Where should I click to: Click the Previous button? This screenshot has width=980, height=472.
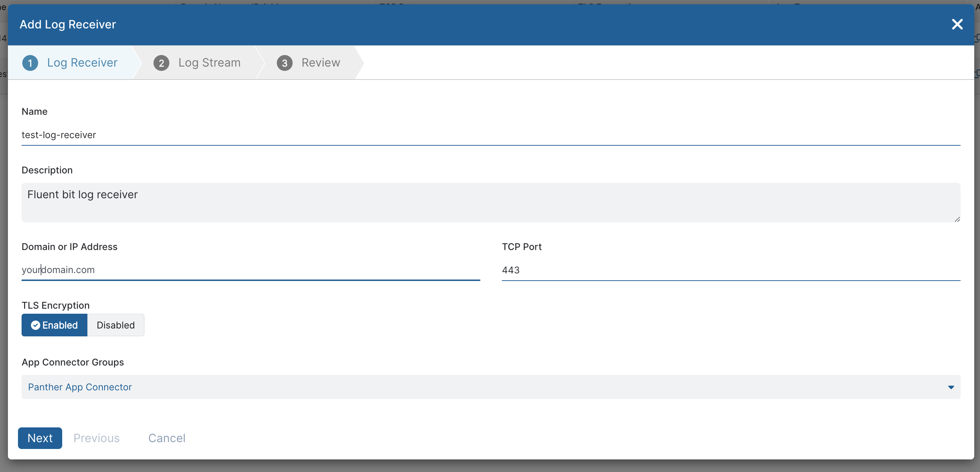point(96,438)
